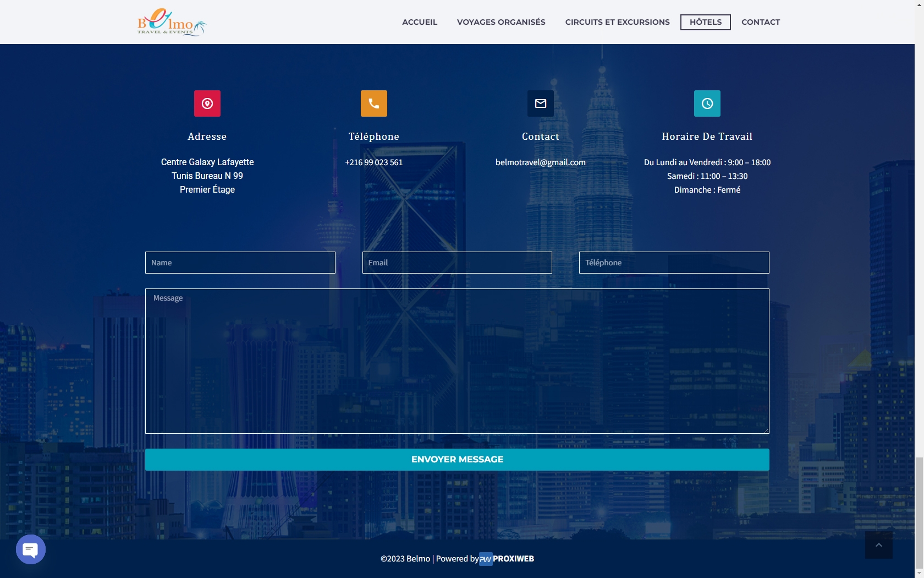
Task: Click the Dimanche : Fermé line
Action: pyautogui.click(x=707, y=190)
